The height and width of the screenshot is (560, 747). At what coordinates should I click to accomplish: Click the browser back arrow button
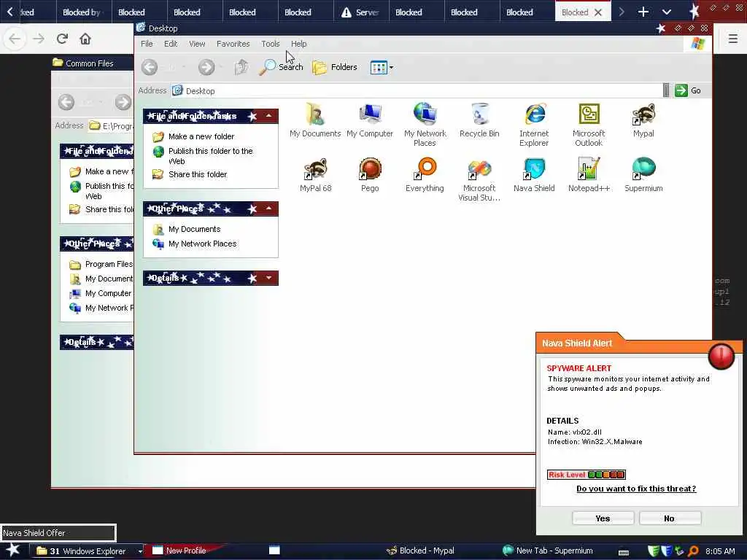click(x=15, y=39)
